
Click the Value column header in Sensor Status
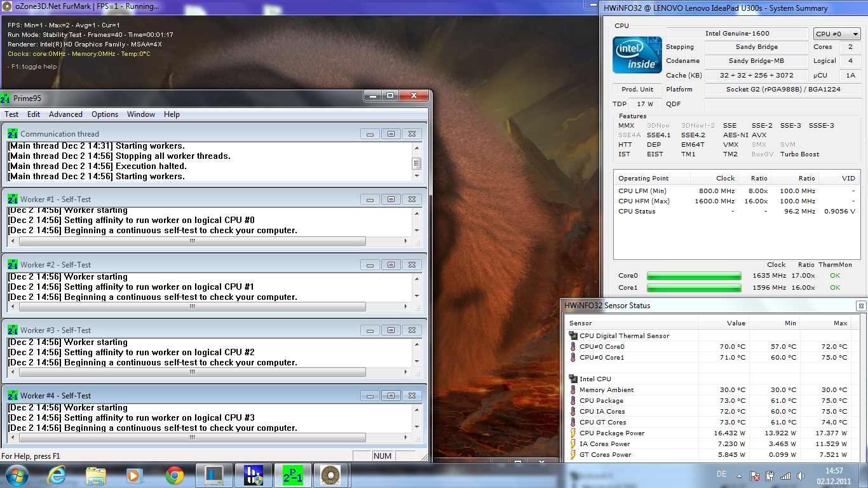point(723,323)
